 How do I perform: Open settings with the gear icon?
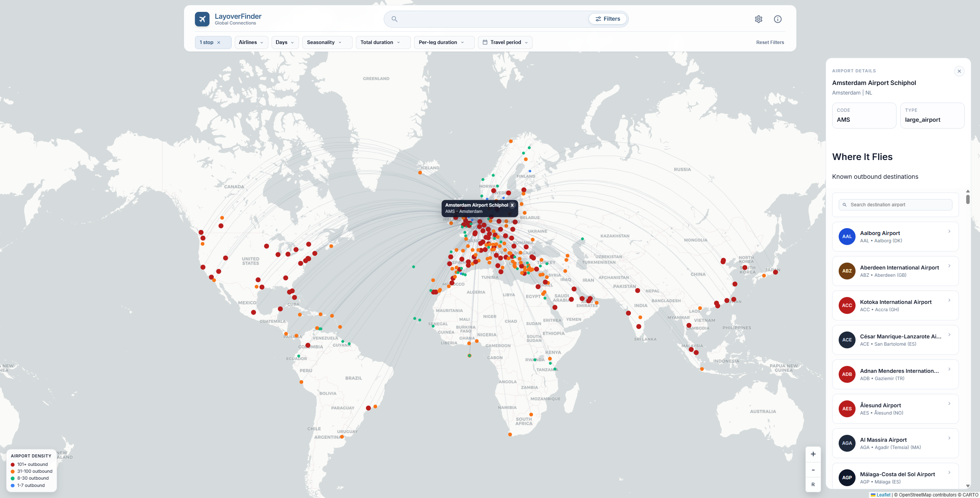pyautogui.click(x=759, y=19)
